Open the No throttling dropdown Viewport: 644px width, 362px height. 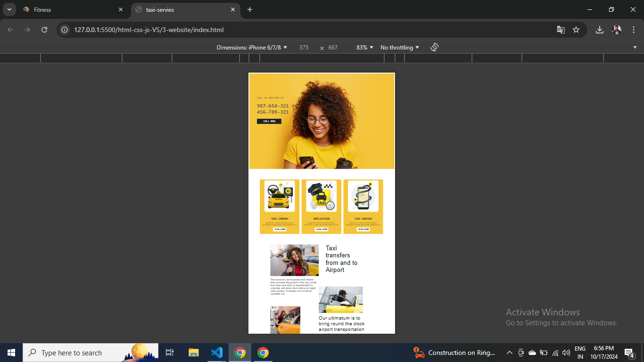click(x=400, y=48)
